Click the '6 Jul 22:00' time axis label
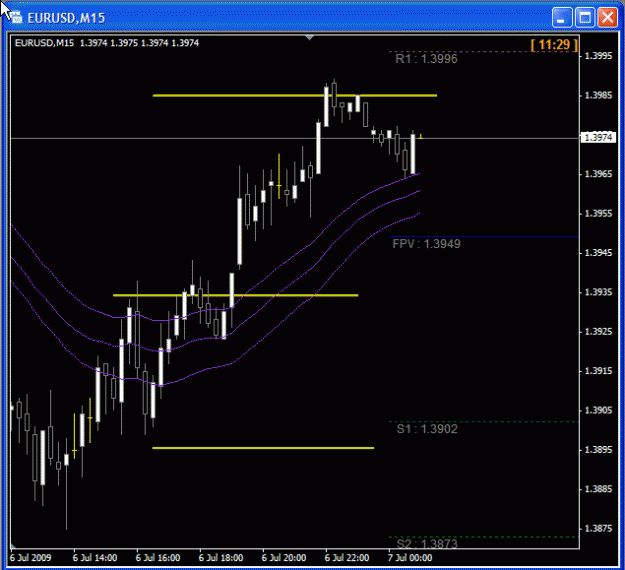625x570 pixels. coord(347,558)
